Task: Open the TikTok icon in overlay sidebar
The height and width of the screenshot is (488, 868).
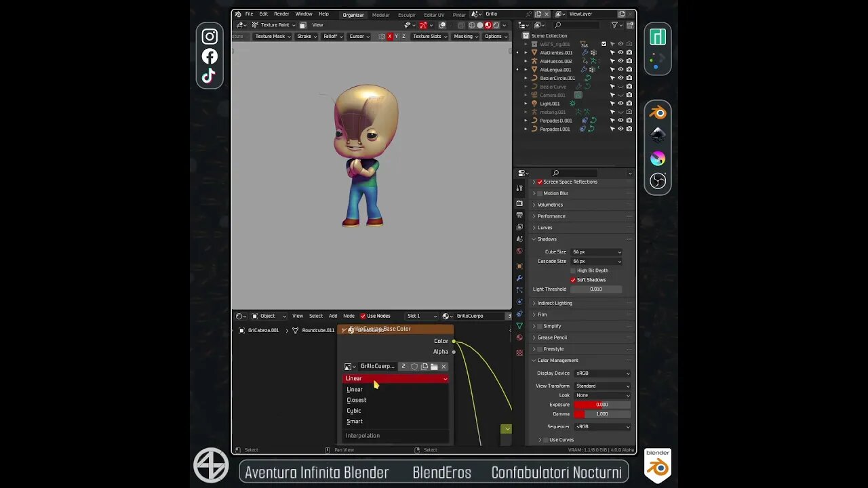Action: point(210,76)
